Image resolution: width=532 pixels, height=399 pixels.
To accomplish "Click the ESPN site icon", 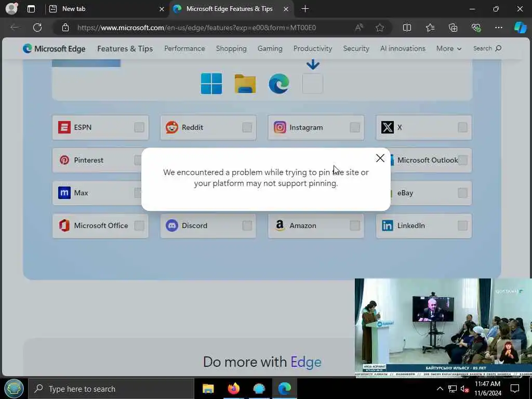I will coord(64,128).
